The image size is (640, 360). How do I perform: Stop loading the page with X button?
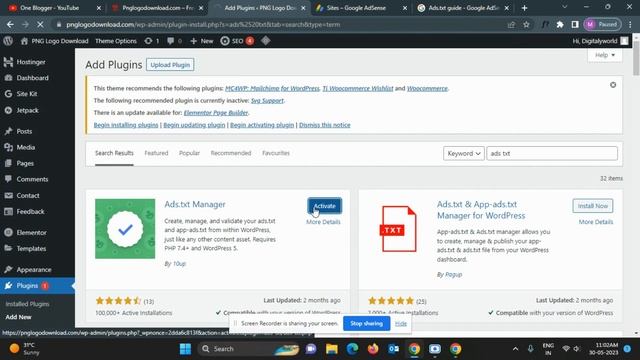[40, 24]
